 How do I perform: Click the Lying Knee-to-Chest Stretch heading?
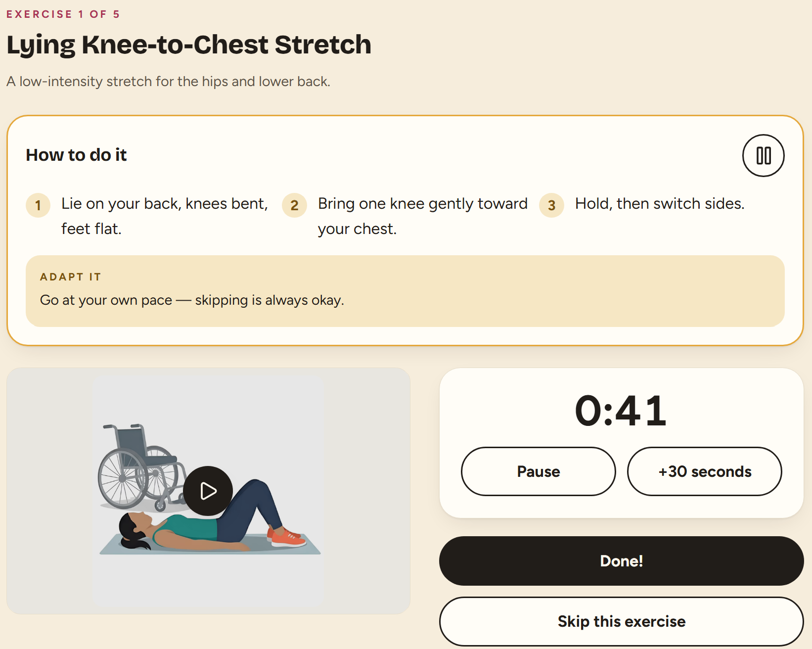189,45
